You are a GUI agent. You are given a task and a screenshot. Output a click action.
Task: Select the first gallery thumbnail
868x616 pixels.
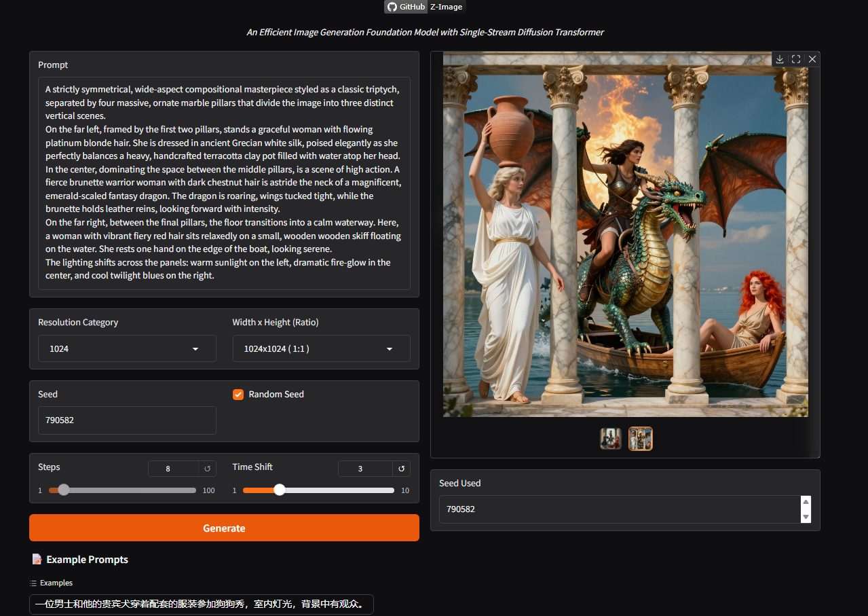point(611,439)
